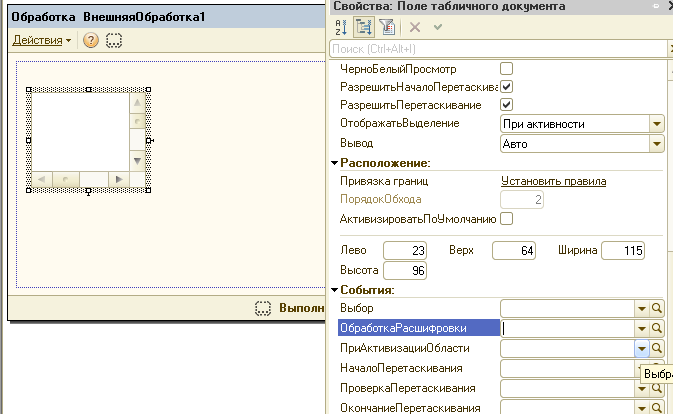Collapse the Расположение section
Viewport: 673px width, 414px height.
(x=335, y=163)
